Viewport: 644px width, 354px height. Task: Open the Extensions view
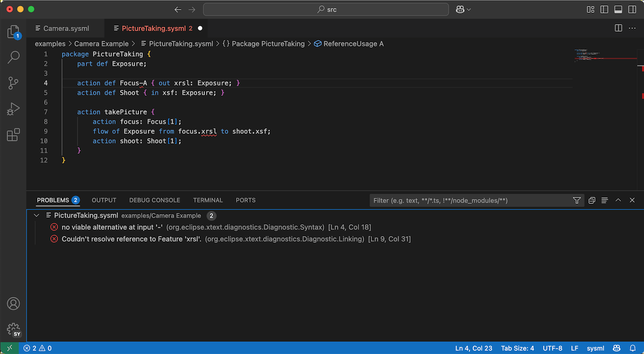point(13,135)
